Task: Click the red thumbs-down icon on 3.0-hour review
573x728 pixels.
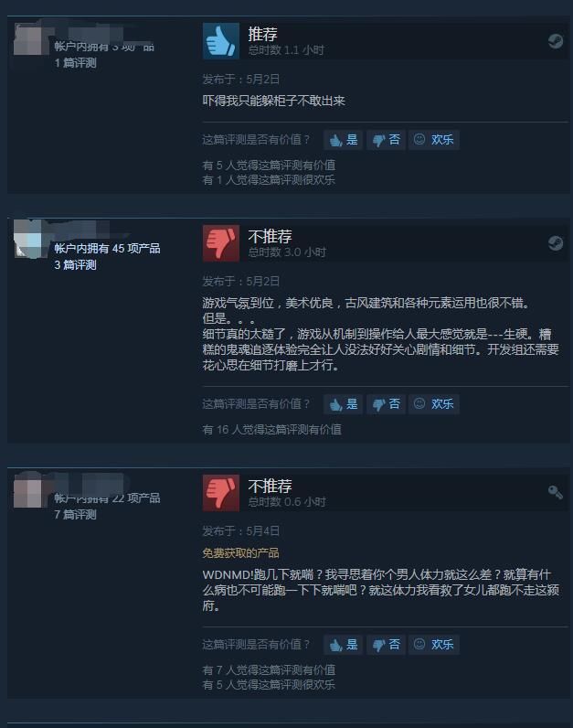Action: pyautogui.click(x=221, y=243)
